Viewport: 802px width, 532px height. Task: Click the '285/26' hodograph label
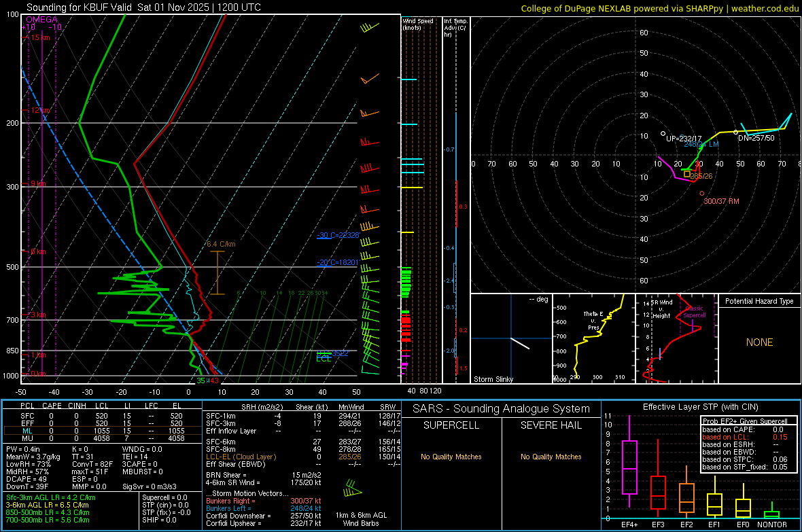click(701, 176)
